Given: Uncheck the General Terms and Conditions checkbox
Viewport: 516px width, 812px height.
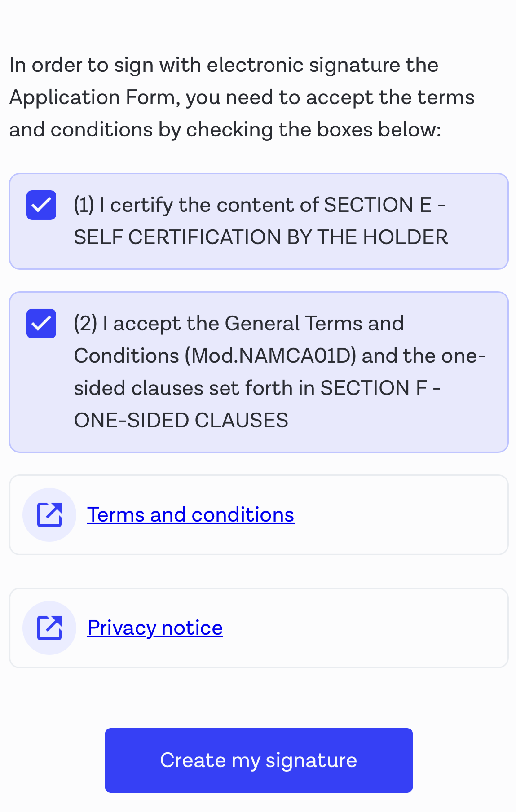Looking at the screenshot, I should [41, 324].
